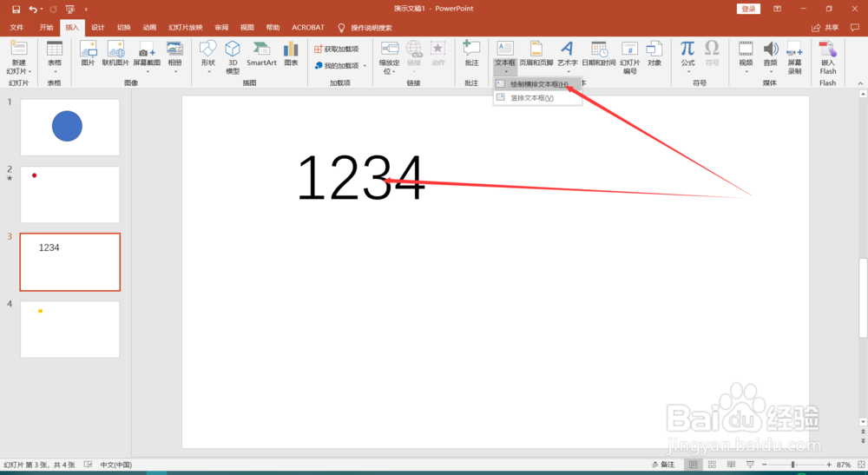Click the Audio speaker icon
The image size is (868, 475).
tap(771, 49)
